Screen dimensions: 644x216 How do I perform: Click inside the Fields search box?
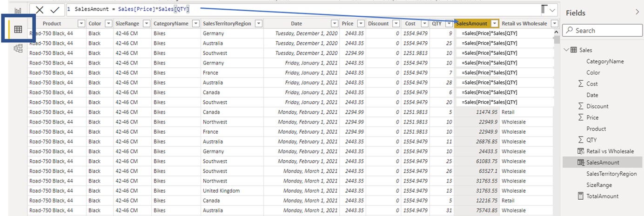(x=601, y=31)
